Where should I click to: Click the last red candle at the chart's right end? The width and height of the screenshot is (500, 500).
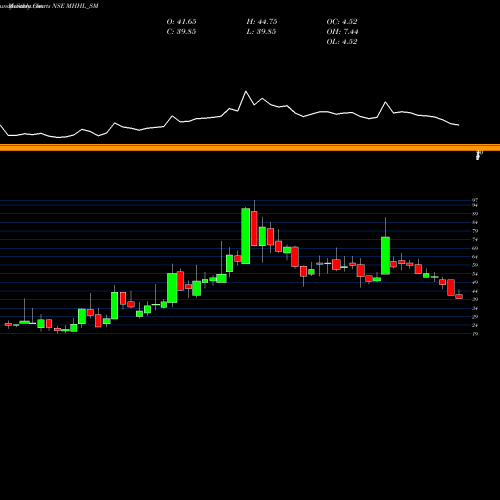click(x=459, y=296)
